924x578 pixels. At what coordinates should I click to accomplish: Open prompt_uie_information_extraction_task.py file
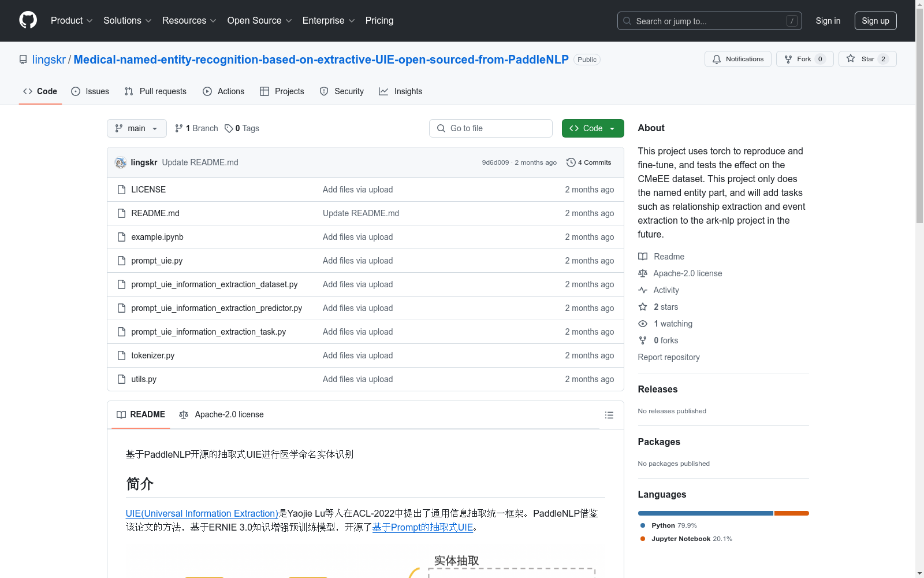pos(208,332)
